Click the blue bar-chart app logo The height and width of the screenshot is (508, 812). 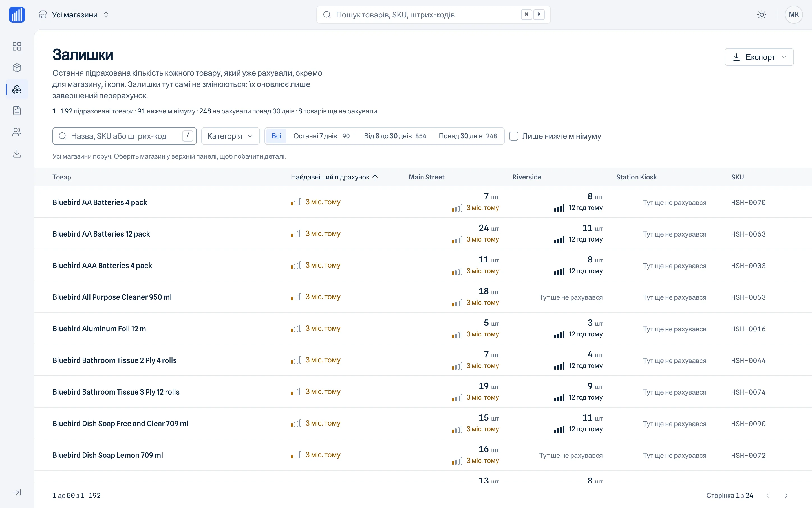(x=17, y=15)
